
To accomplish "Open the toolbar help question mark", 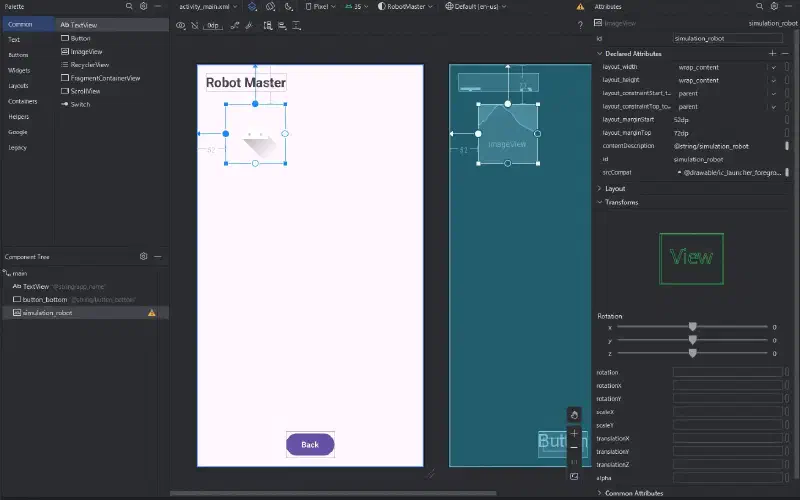I will [x=580, y=25].
